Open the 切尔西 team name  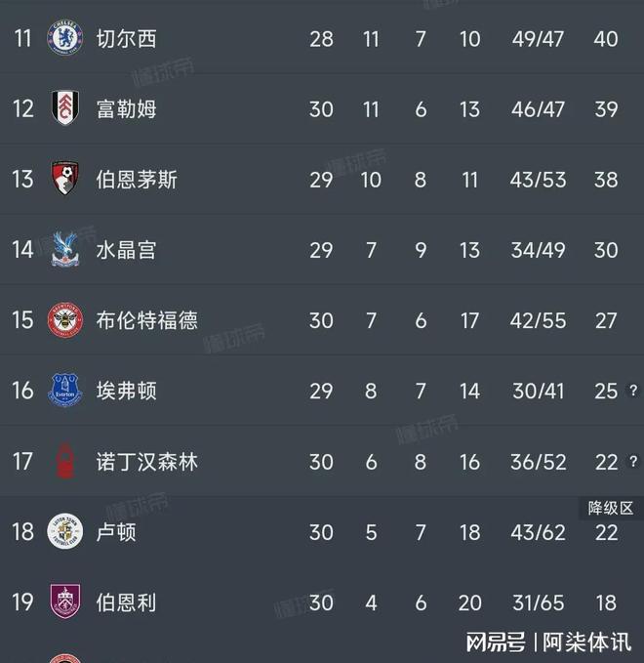coord(126,39)
